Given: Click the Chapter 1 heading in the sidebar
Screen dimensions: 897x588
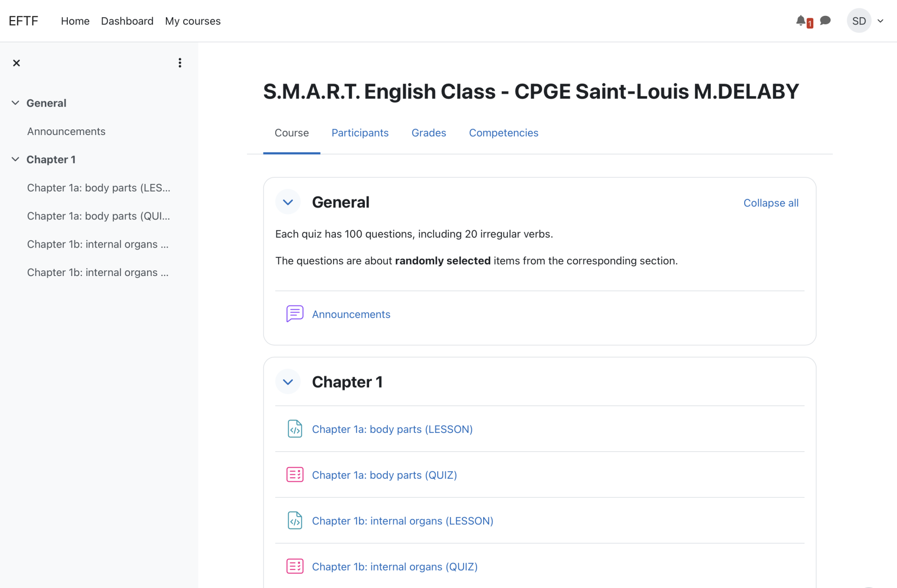Looking at the screenshot, I should 51,159.
